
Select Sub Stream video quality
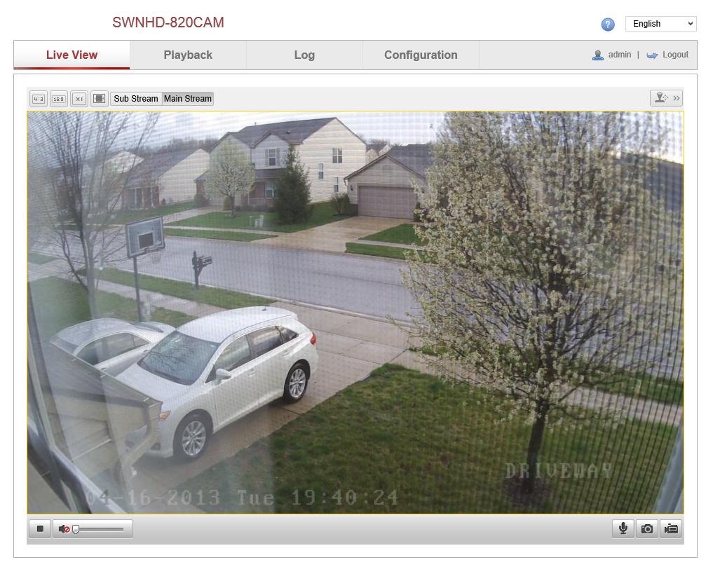click(x=136, y=99)
